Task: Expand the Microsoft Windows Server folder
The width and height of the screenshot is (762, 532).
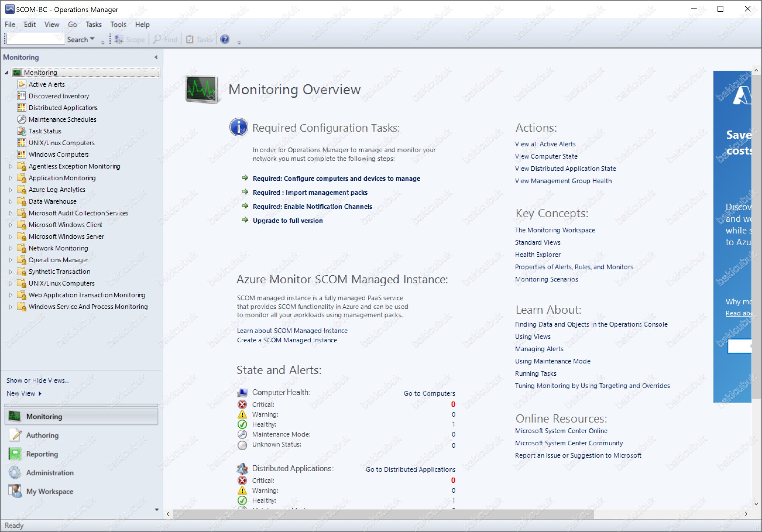Action: coord(11,236)
